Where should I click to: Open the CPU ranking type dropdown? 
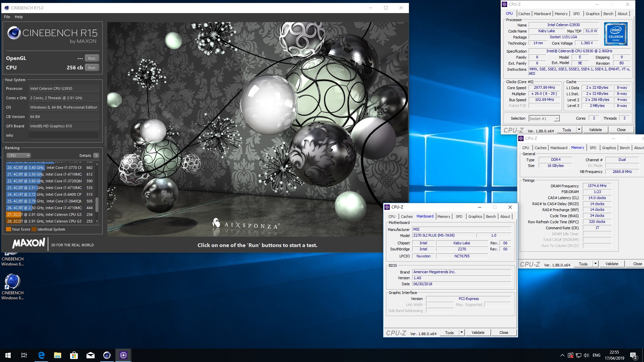coord(18,156)
